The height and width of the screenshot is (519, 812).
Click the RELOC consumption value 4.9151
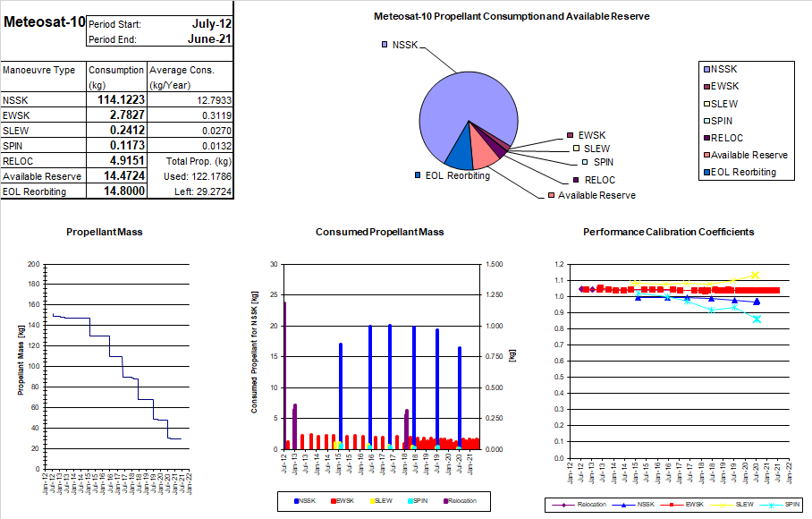coord(127,160)
